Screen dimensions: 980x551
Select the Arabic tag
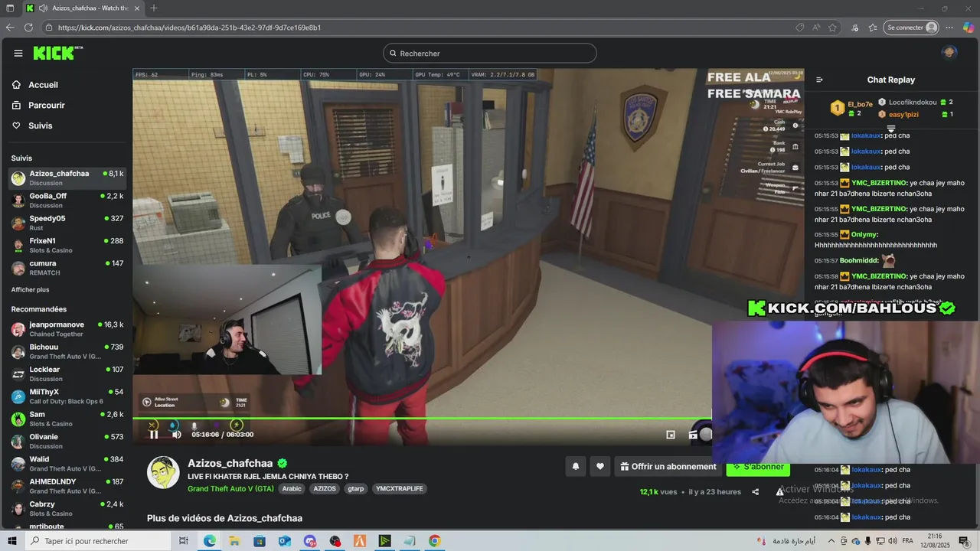[x=292, y=488]
